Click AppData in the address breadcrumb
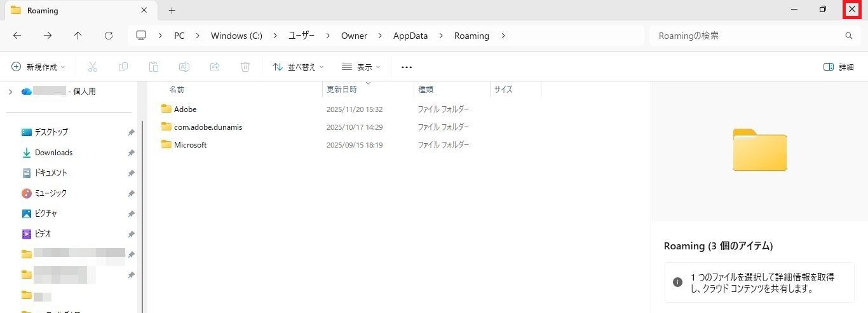This screenshot has width=868, height=313. (x=410, y=36)
